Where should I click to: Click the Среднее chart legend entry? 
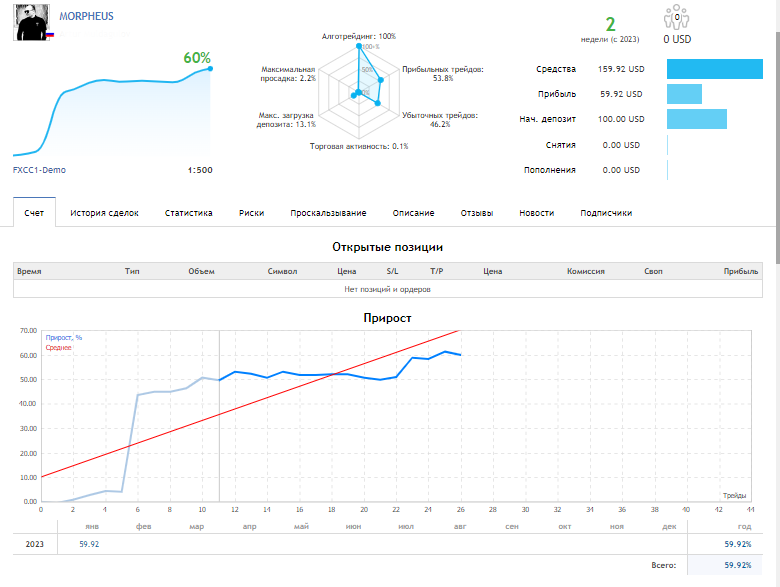[x=59, y=347]
